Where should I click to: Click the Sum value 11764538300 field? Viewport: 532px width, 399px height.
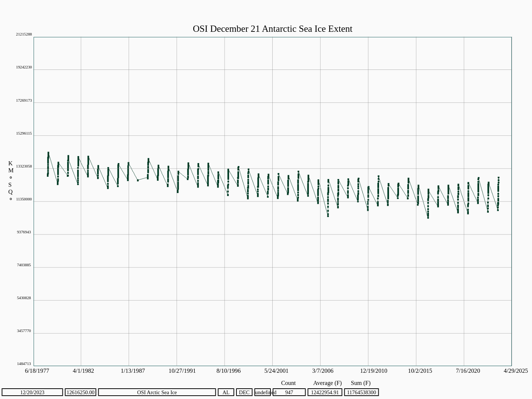click(x=361, y=392)
